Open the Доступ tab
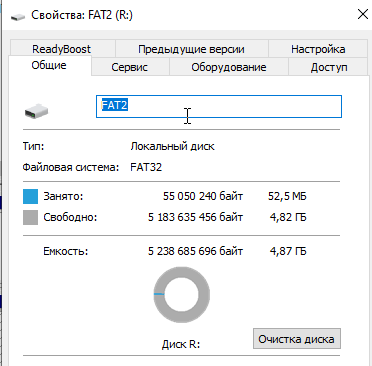Viewport: 372px width, 366px height. pos(329,67)
